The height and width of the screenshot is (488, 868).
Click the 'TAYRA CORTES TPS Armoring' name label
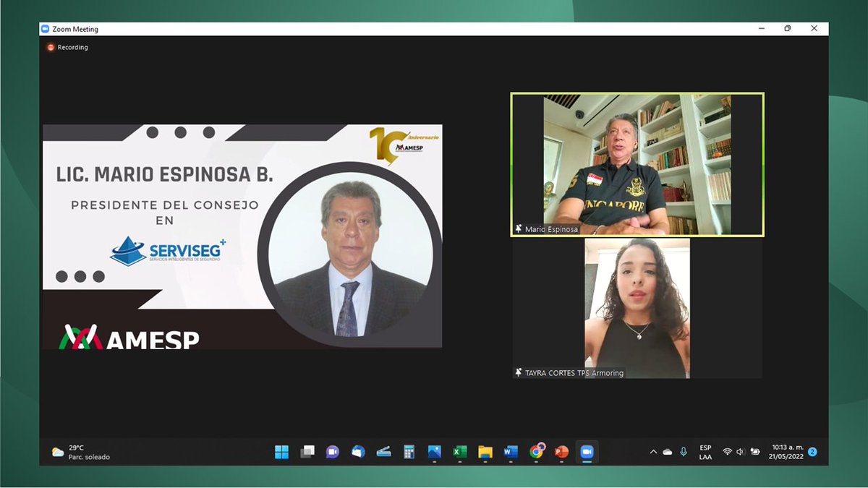click(574, 373)
